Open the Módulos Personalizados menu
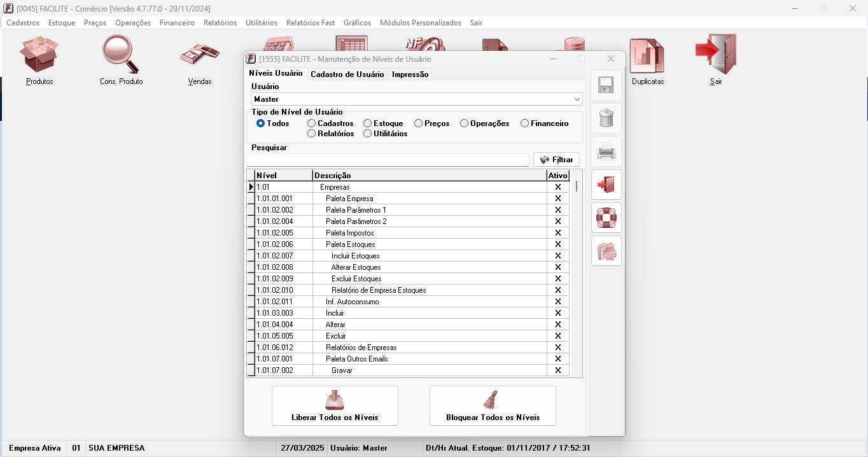This screenshot has width=868, height=457. click(x=421, y=23)
